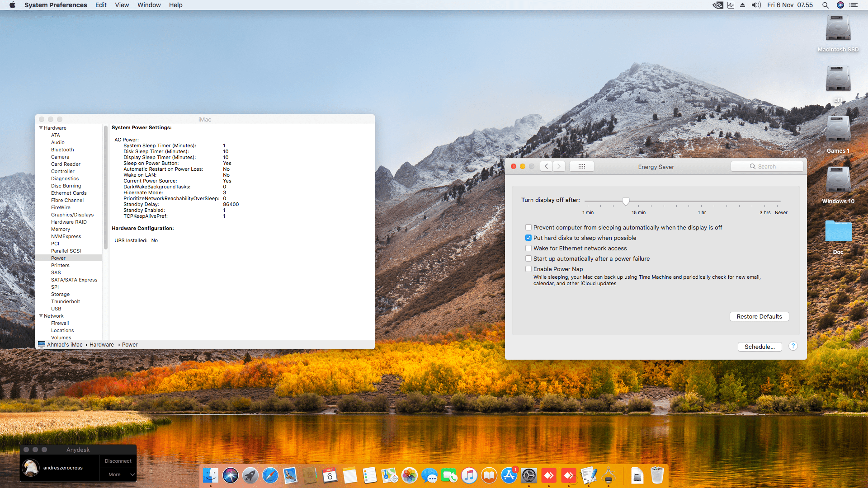Open the Trash in the dock
The width and height of the screenshot is (868, 488).
point(657,475)
